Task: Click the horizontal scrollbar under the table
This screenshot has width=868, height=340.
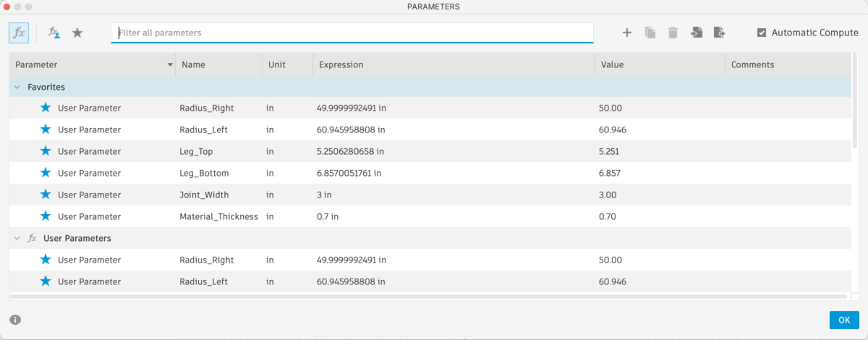Action: click(428, 297)
